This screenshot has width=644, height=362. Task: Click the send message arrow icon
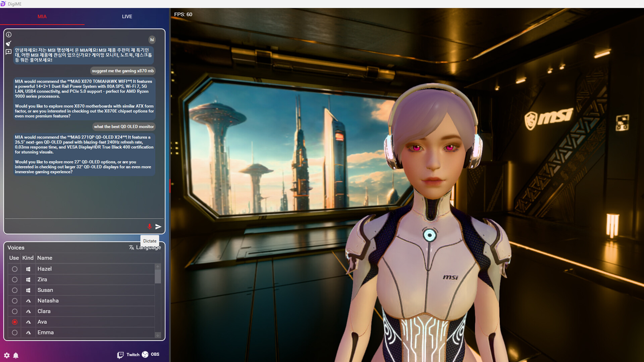(158, 227)
